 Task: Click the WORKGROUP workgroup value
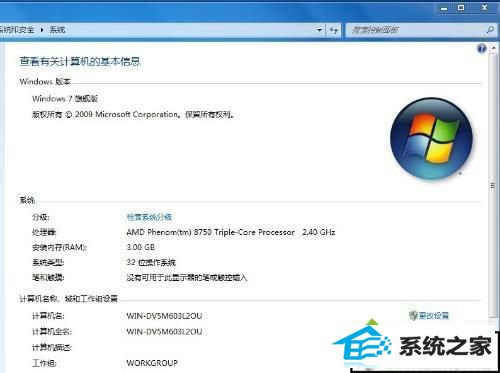(x=152, y=363)
